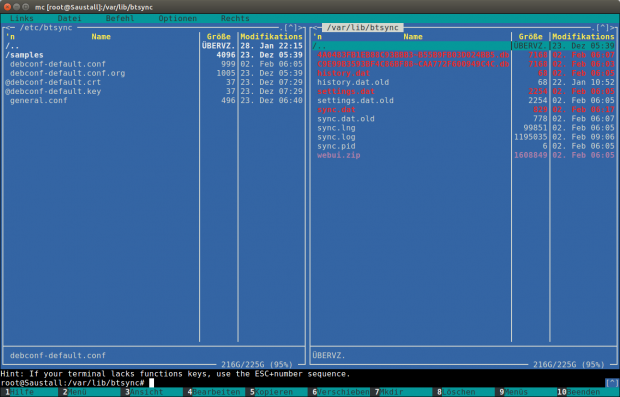Click the 'n sort indicator in right panel
The width and height of the screenshot is (620, 397).
click(x=317, y=37)
